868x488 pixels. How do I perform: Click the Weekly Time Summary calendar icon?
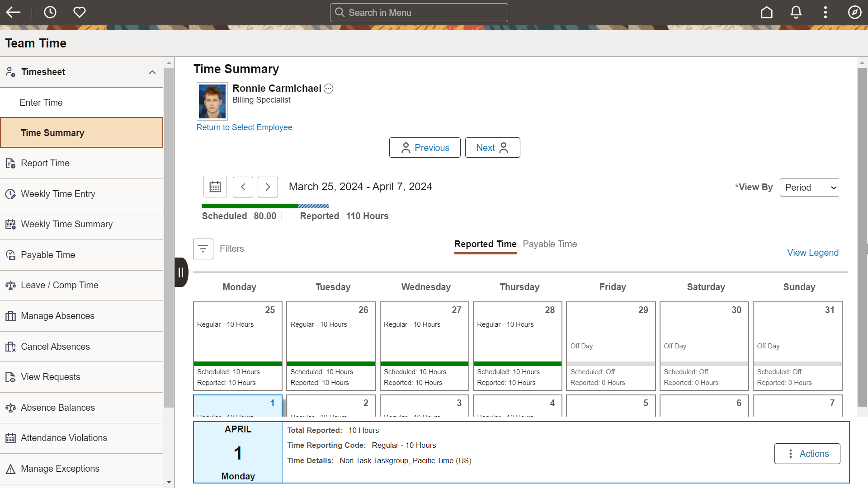point(10,224)
